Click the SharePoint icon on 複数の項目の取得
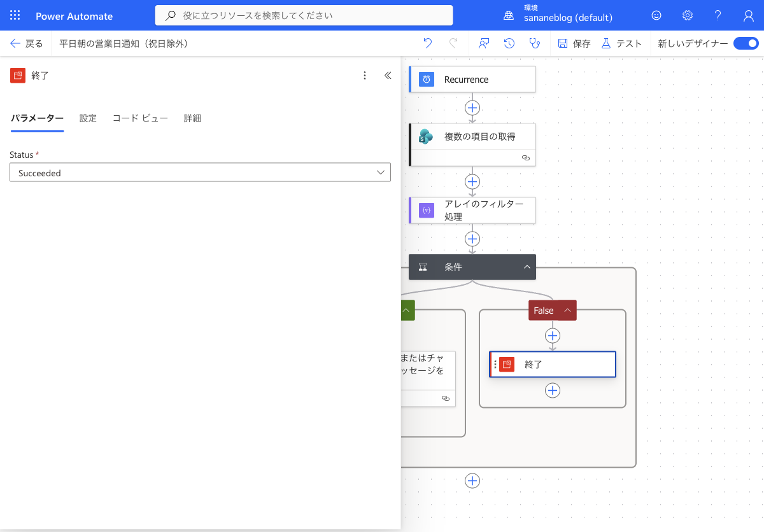The width and height of the screenshot is (764, 532). pos(427,136)
